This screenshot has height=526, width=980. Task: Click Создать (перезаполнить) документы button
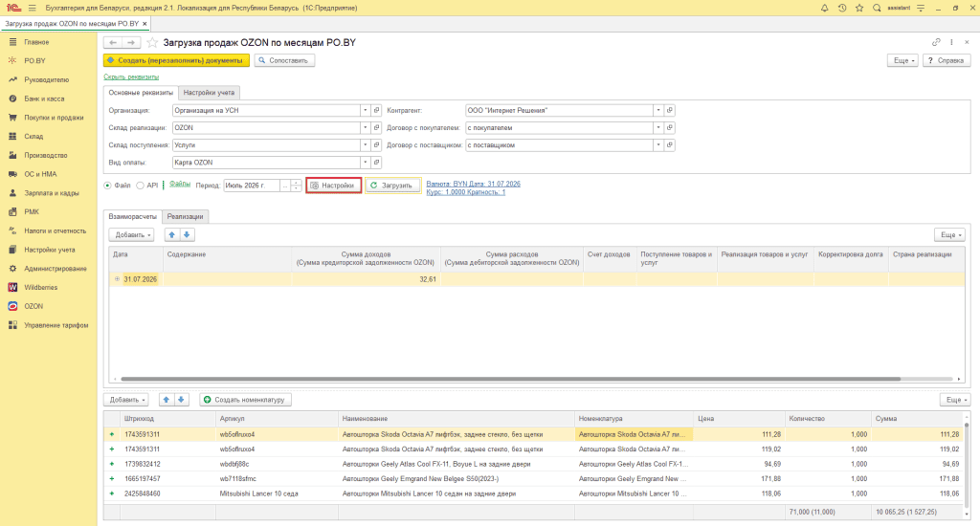click(x=176, y=60)
